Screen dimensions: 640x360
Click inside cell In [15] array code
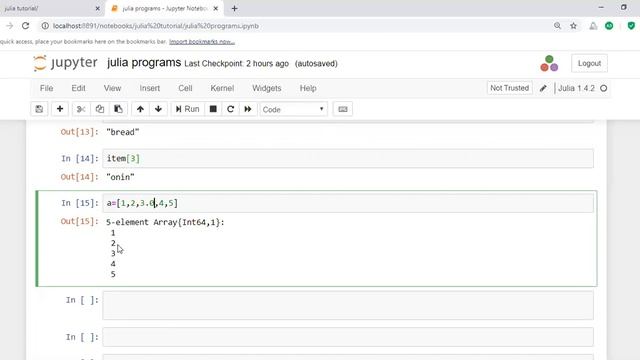pyautogui.click(x=348, y=203)
